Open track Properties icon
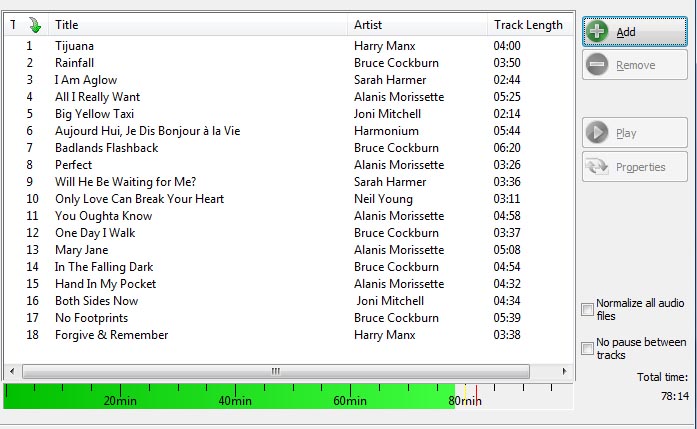The image size is (697, 429). point(598,167)
